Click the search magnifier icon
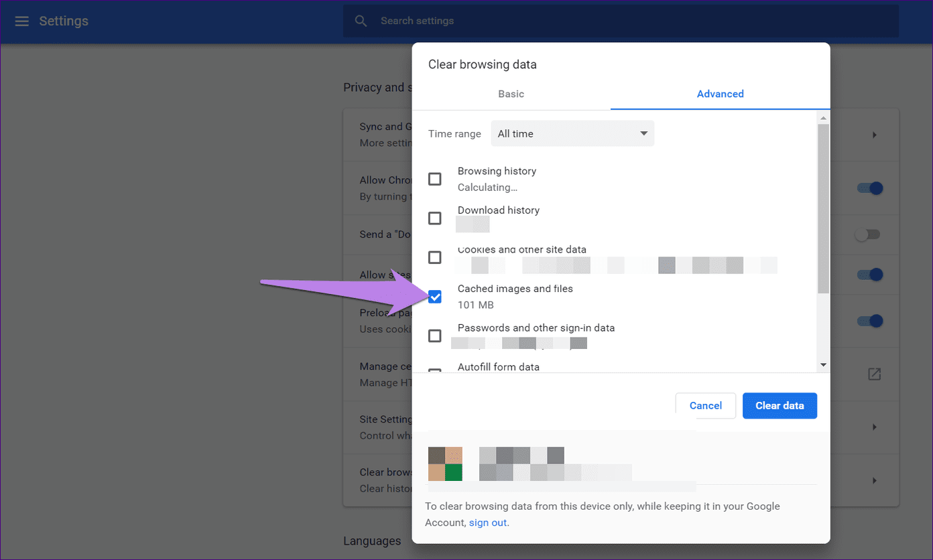Screen dimensions: 933x560 click(x=361, y=21)
